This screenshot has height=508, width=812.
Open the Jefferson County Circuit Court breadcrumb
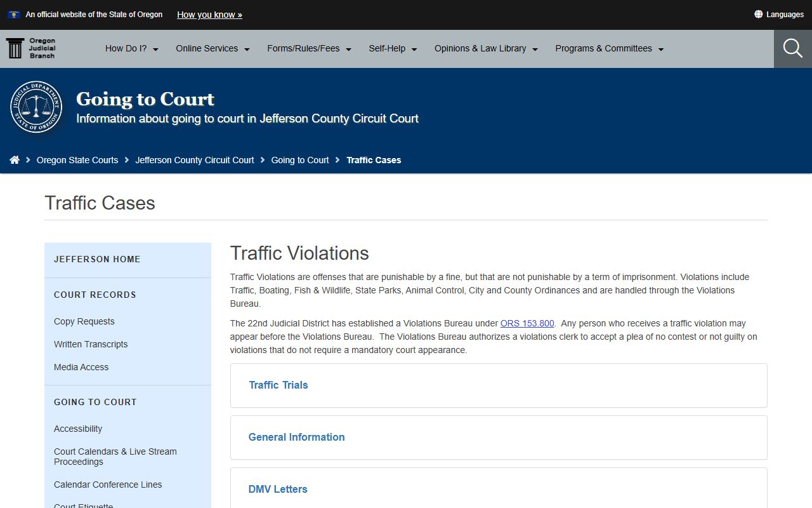click(x=195, y=160)
